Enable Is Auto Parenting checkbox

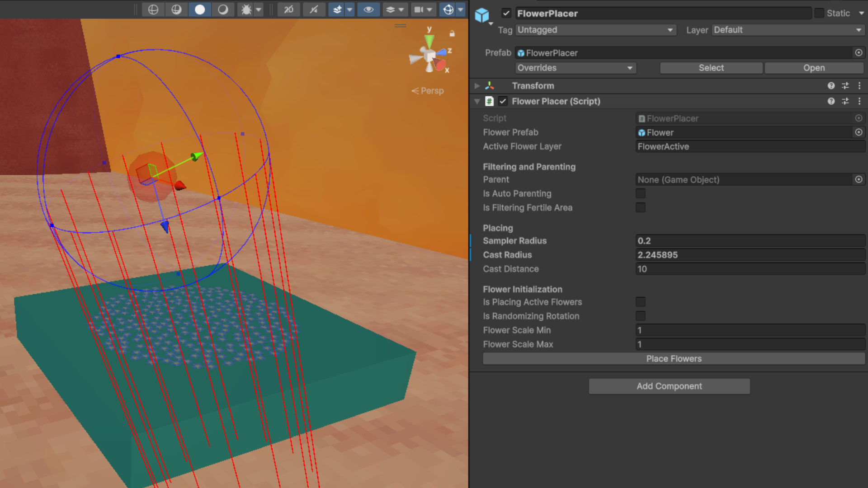pyautogui.click(x=641, y=194)
